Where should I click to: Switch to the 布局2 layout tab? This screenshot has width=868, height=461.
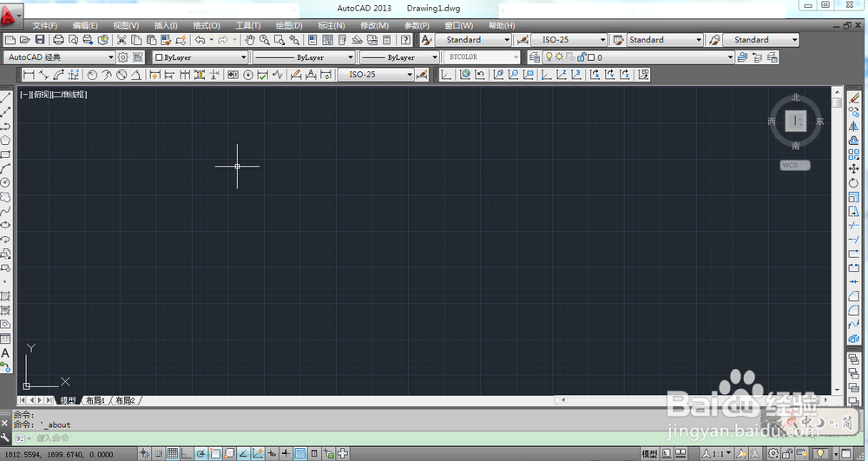125,400
